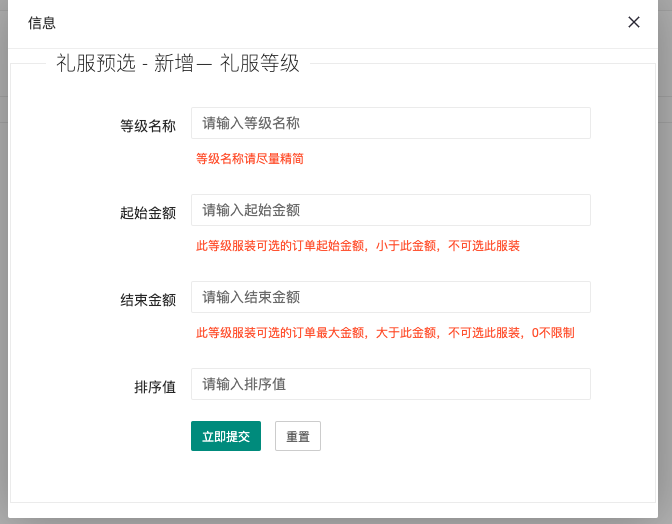Close the 信息 dialog with X icon

[634, 22]
